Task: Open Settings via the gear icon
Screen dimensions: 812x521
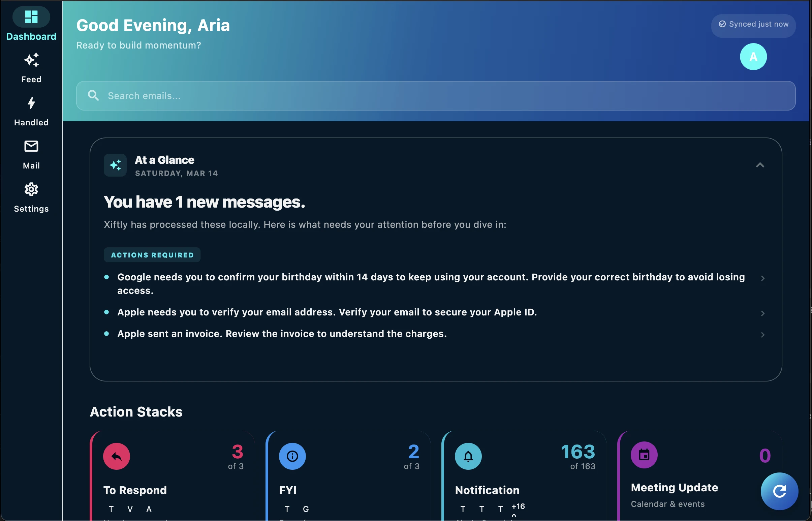Action: (x=31, y=189)
